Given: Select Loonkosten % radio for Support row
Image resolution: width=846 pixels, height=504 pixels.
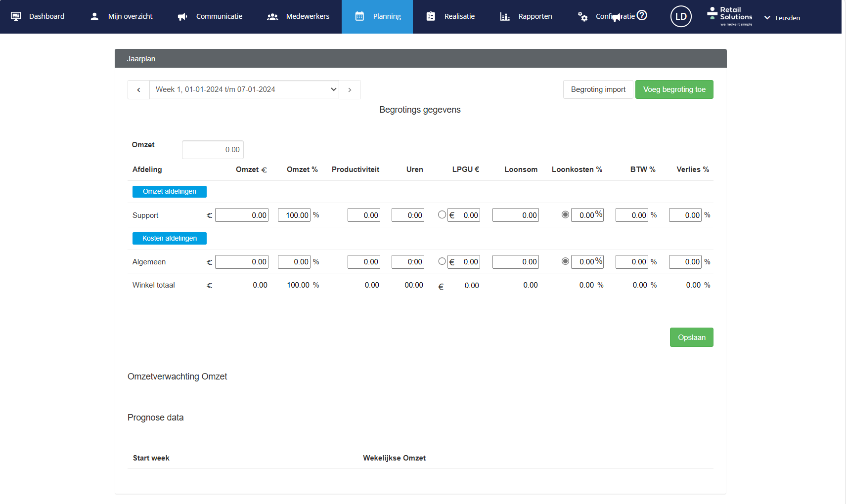Looking at the screenshot, I should pyautogui.click(x=565, y=214).
